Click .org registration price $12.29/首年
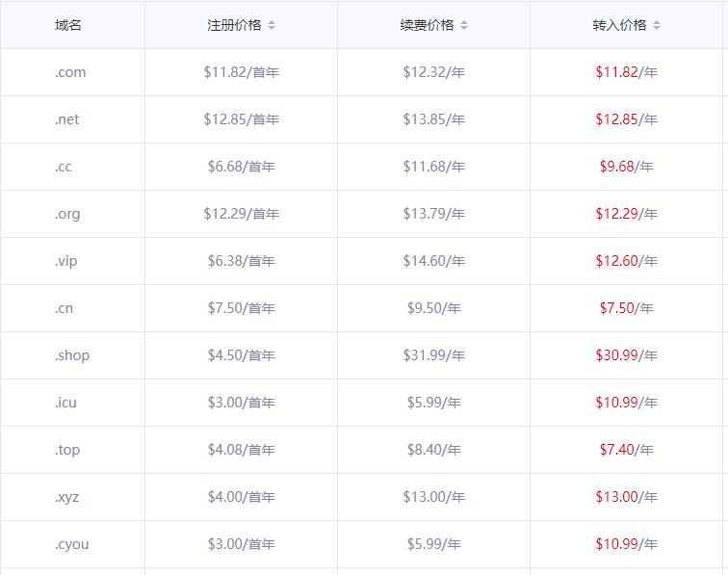728x575 pixels. tap(242, 214)
